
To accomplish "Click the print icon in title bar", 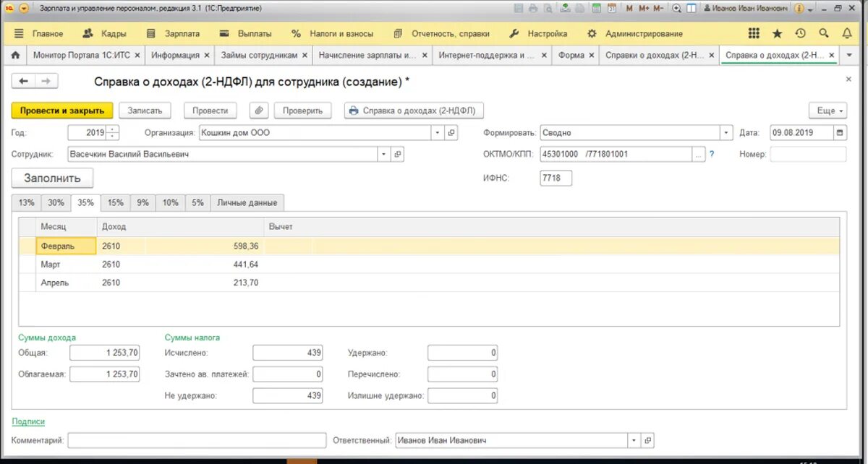I will [533, 7].
